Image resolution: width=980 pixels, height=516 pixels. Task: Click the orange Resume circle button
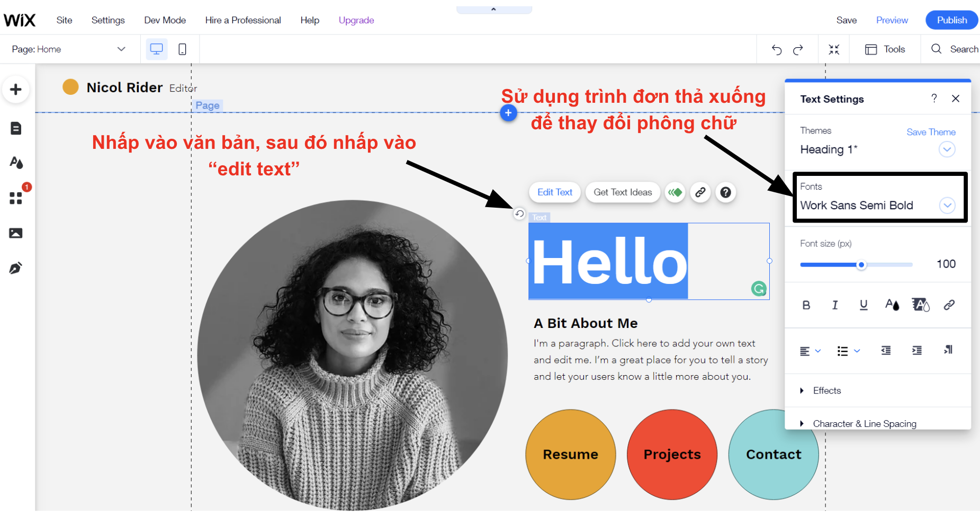click(571, 455)
